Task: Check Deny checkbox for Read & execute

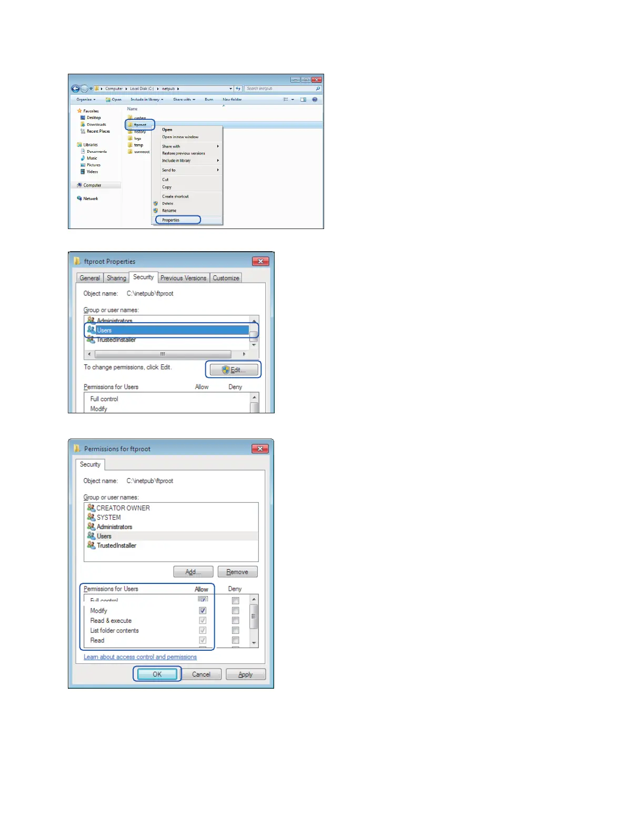Action: tap(236, 621)
